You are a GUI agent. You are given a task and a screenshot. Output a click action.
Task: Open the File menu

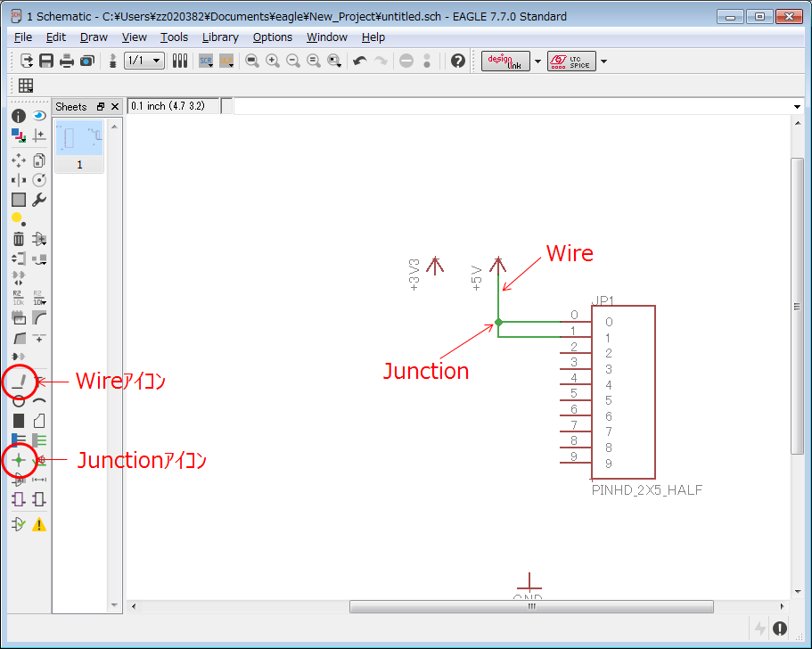point(23,37)
